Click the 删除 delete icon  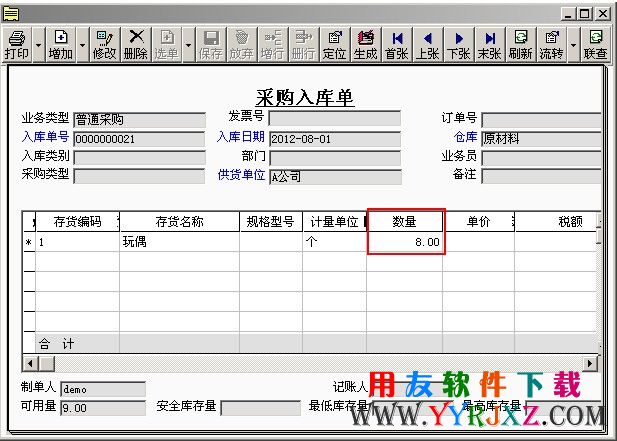(136, 45)
